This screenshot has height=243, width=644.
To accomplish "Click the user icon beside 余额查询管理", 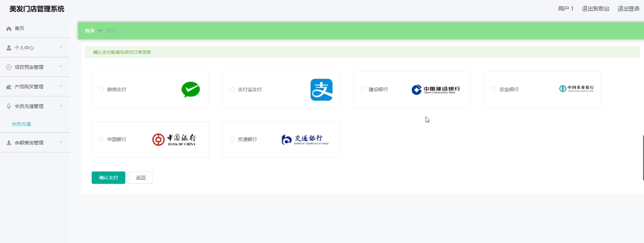I will (9, 143).
